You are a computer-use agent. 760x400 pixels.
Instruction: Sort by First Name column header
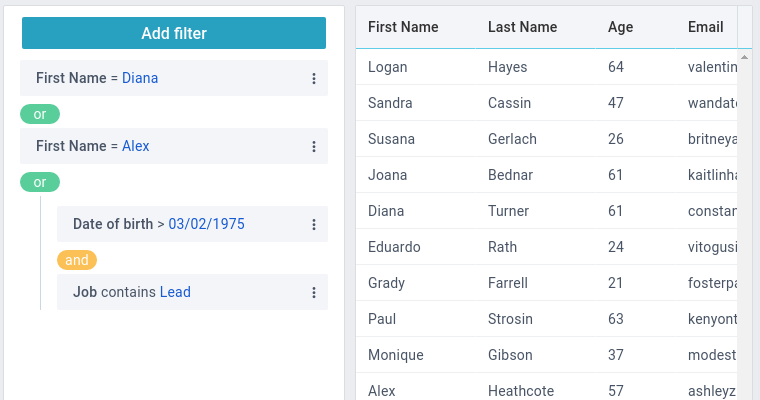pos(403,27)
